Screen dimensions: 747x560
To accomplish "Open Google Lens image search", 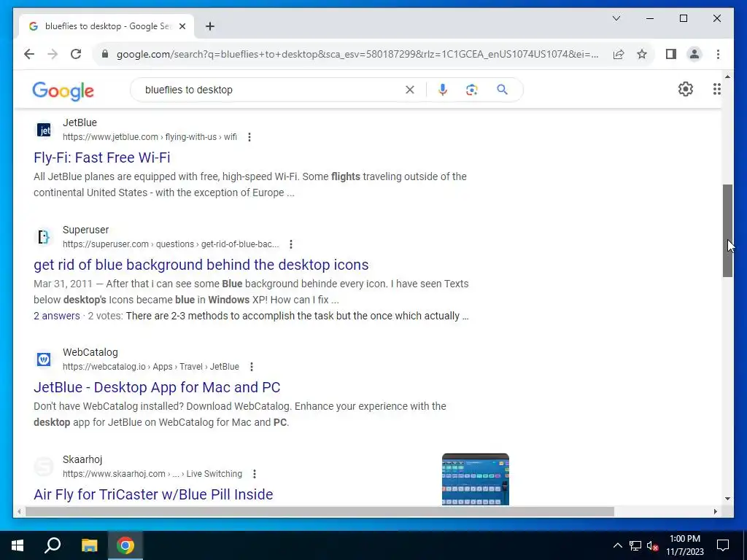I will 472,90.
